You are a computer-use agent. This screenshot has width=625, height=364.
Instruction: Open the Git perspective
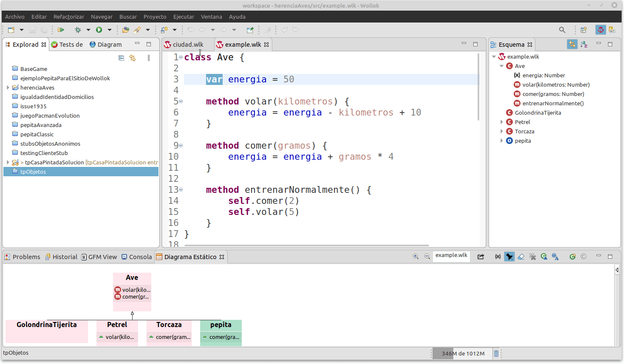tap(612, 30)
